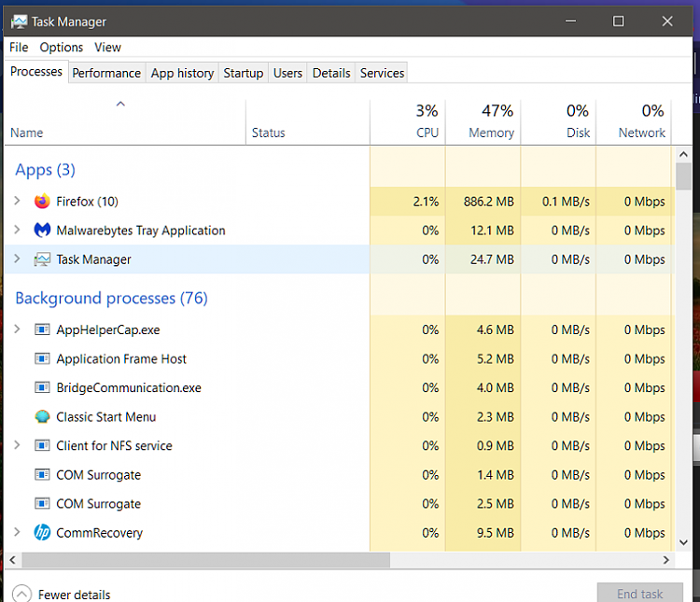Click the Classic Start Menu shell icon

point(42,417)
